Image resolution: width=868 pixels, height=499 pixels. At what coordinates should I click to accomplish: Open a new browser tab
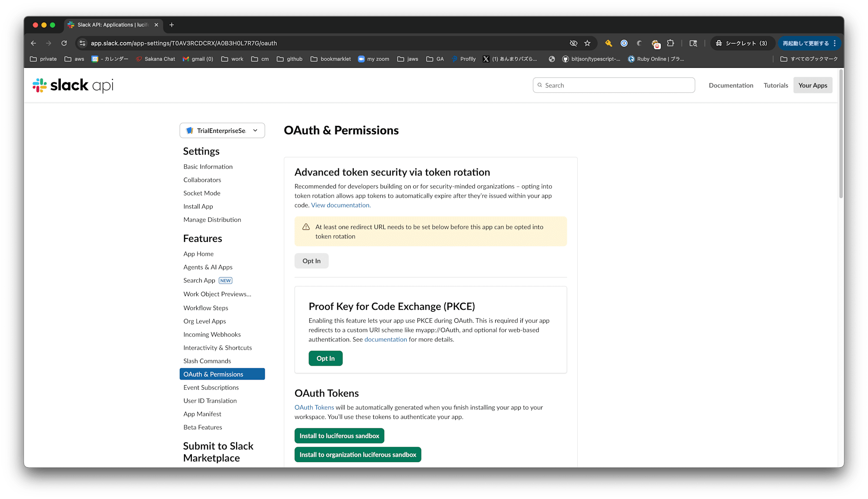[172, 25]
